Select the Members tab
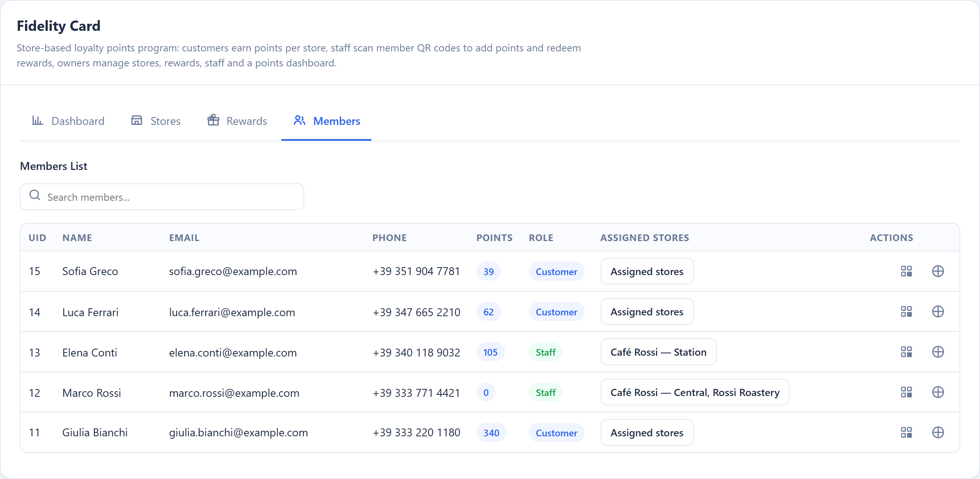The image size is (980, 479). point(326,121)
